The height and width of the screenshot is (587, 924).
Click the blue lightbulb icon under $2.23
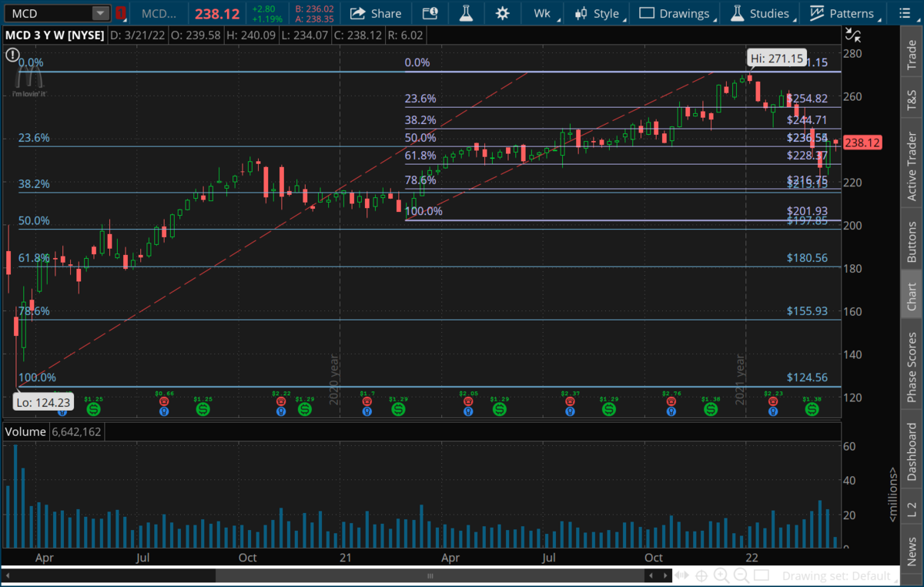[773, 412]
